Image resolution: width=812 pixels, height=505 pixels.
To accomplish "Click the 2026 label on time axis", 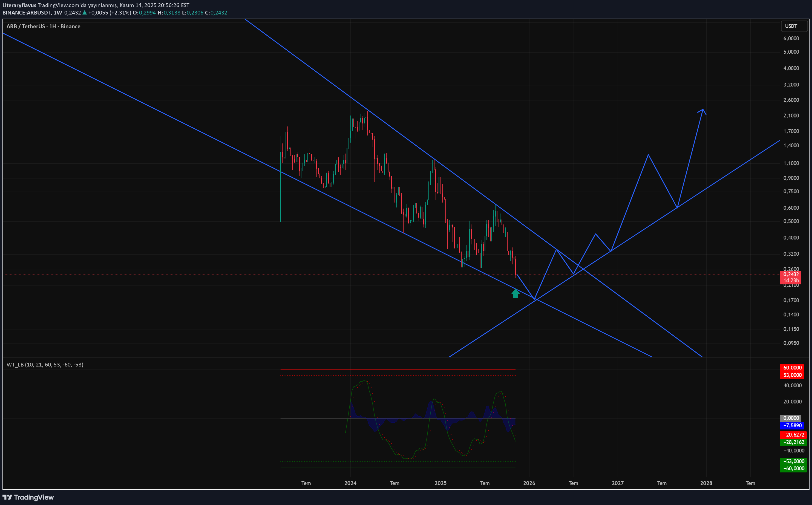I will (529, 483).
